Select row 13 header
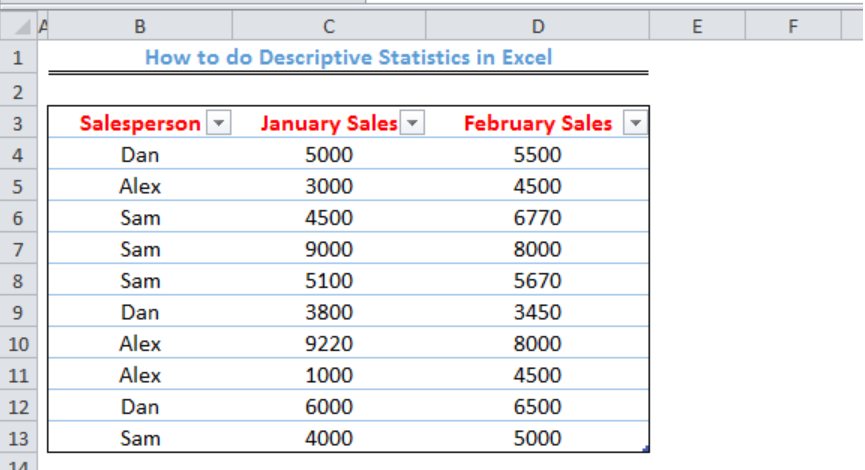Viewport: 865px width, 470px height. (18, 439)
